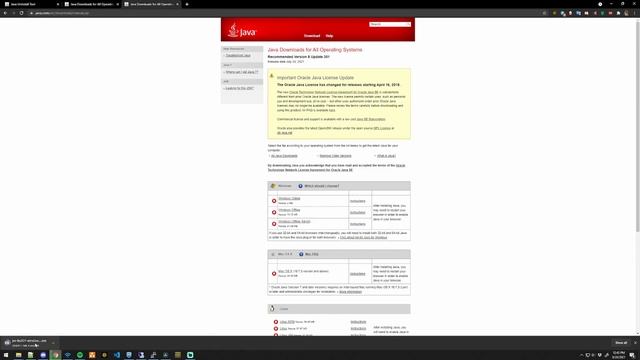Click the 'More information' link under Mac
This screenshot has width=640, height=360.
click(x=350, y=292)
